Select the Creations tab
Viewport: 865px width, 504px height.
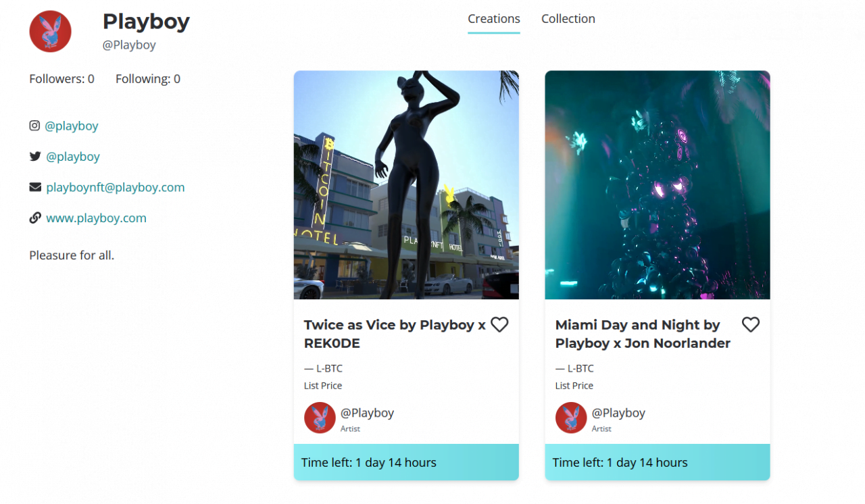pos(494,19)
